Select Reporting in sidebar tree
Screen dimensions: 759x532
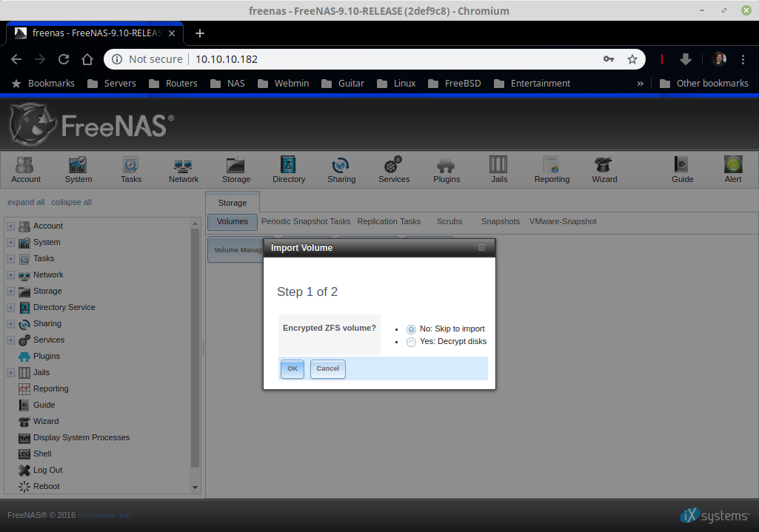[51, 388]
